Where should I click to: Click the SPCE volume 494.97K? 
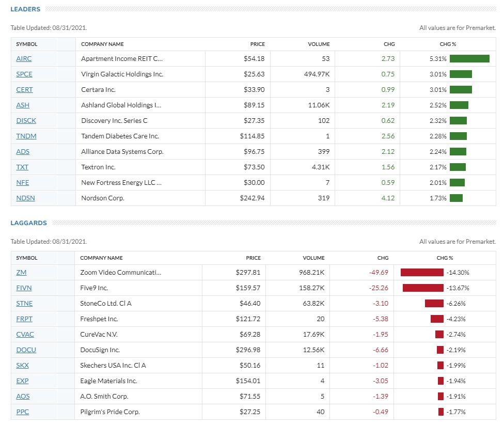point(317,74)
